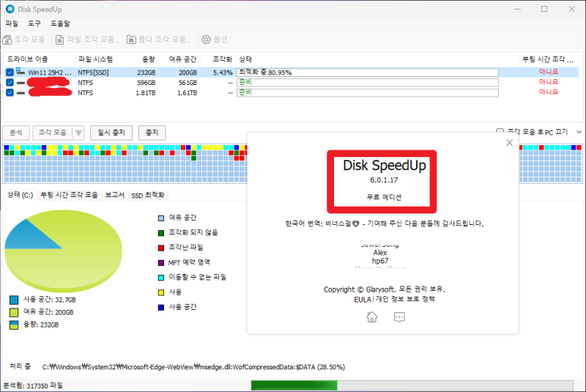Click the 여유 공간 legend color swatch
The width and height of the screenshot is (586, 392).
click(x=161, y=218)
